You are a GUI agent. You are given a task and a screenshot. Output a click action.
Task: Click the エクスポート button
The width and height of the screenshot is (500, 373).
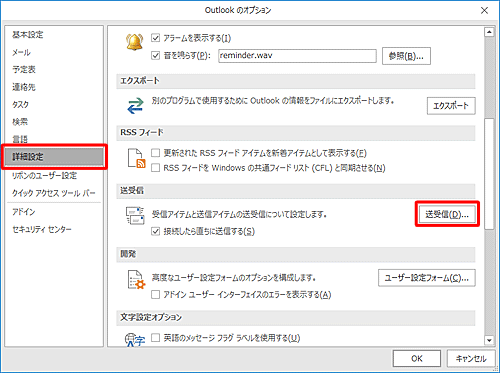point(451,106)
